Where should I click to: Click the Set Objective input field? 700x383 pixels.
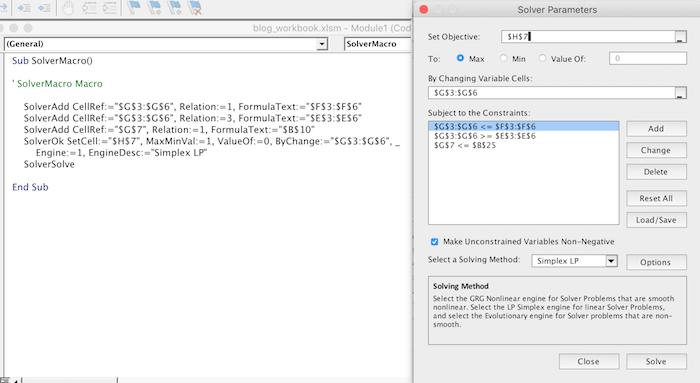click(x=588, y=37)
